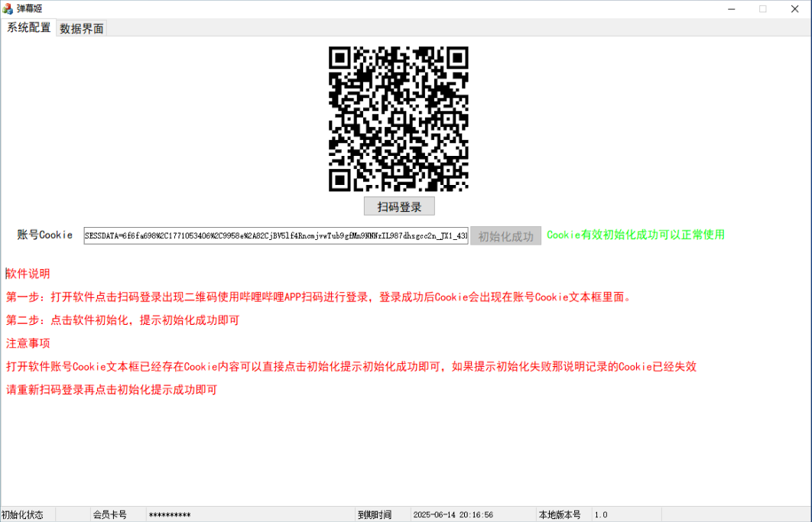Close the 弹幕姬 window
The image size is (812, 522).
coord(795,9)
